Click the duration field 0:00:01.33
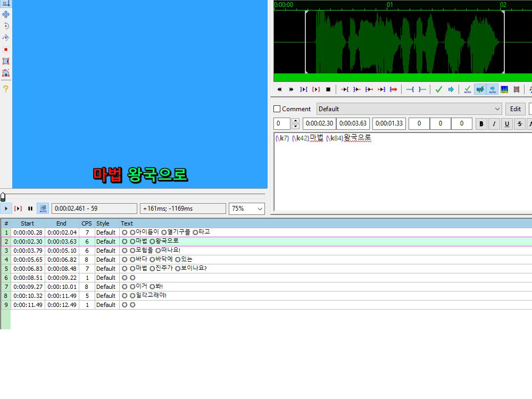 click(389, 123)
